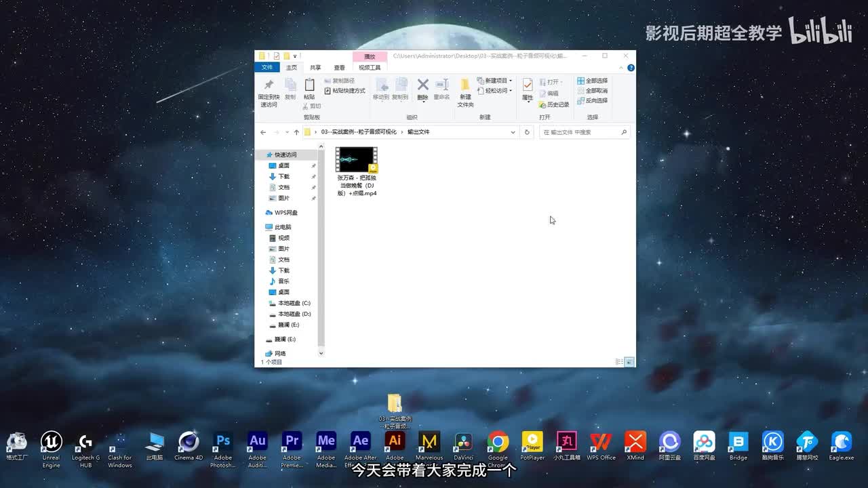The image size is (868, 488).
Task: Switch to the 视频工具 ribbon tab
Action: pyautogui.click(x=370, y=67)
